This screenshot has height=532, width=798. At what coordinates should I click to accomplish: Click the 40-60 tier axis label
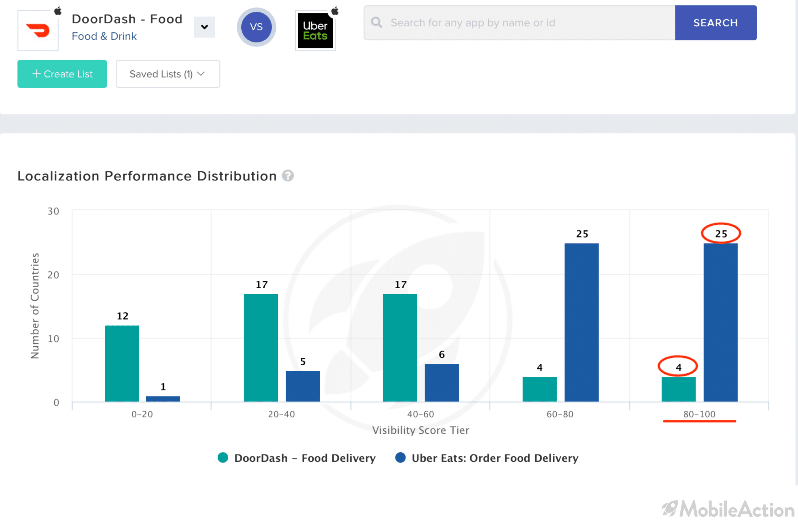coord(421,414)
